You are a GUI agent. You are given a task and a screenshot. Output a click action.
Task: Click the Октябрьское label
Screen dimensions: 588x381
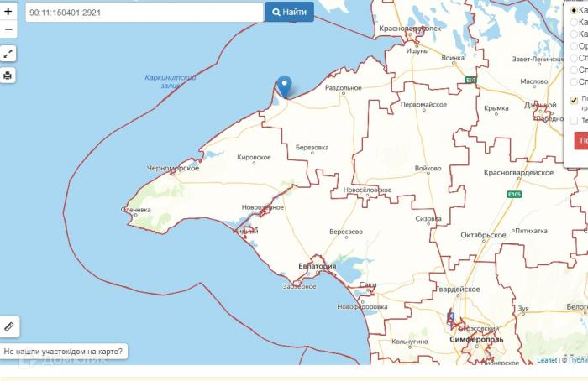483,235
